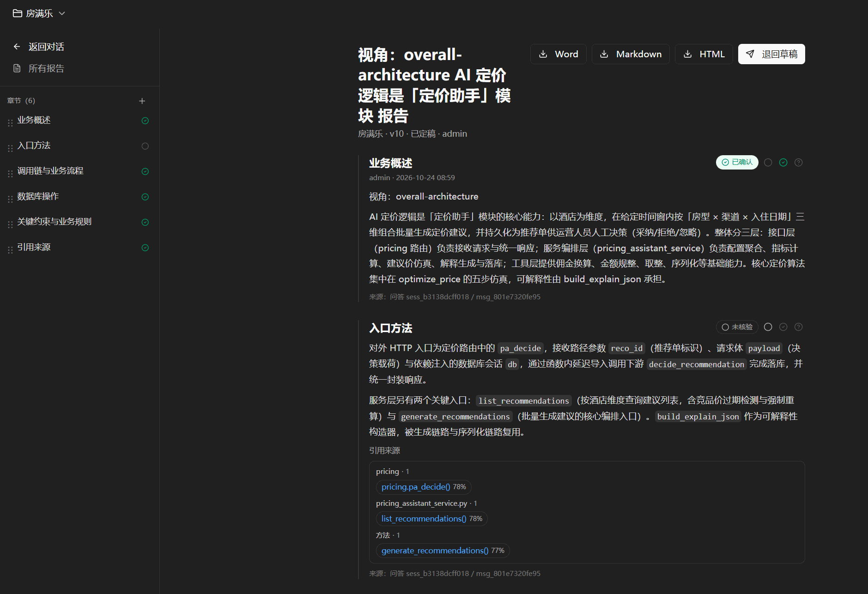Toggle confirmed check for 业务概述 sidebar row
Viewport: 868px width, 594px height.
(x=145, y=121)
